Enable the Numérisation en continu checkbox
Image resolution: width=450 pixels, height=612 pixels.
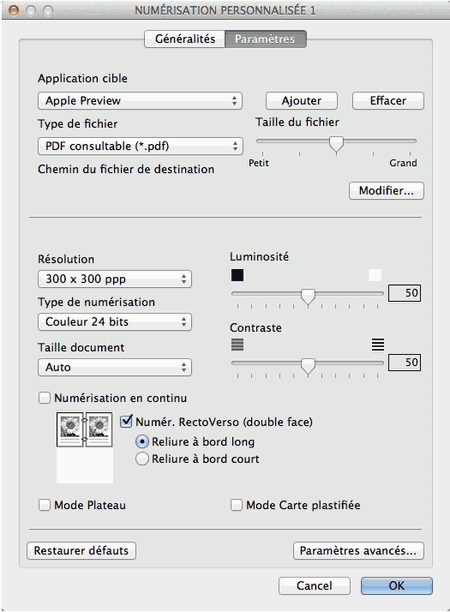tap(44, 398)
